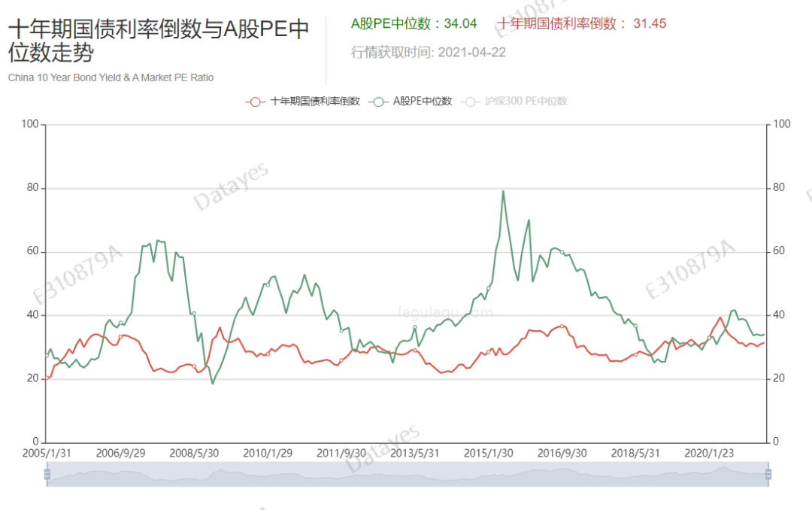Toggle the 十年期国债利率倒数 legend series
This screenshot has height=510, width=812.
[314, 102]
